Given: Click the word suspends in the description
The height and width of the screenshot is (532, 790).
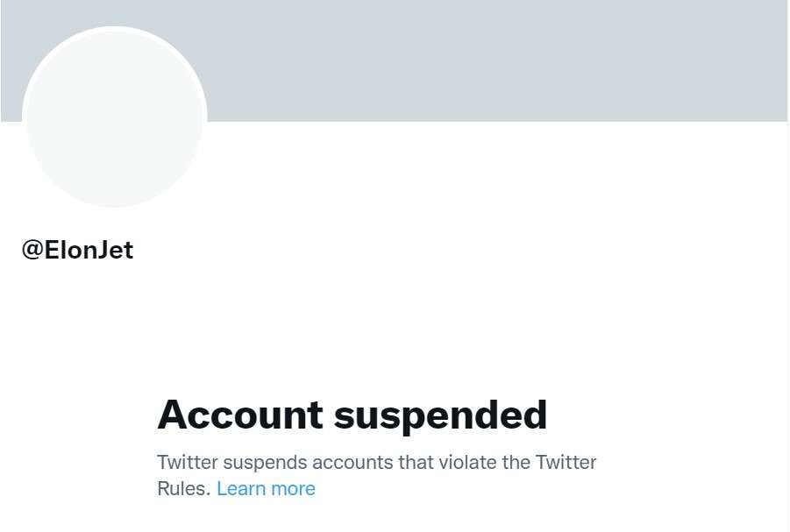Looking at the screenshot, I should tap(265, 463).
